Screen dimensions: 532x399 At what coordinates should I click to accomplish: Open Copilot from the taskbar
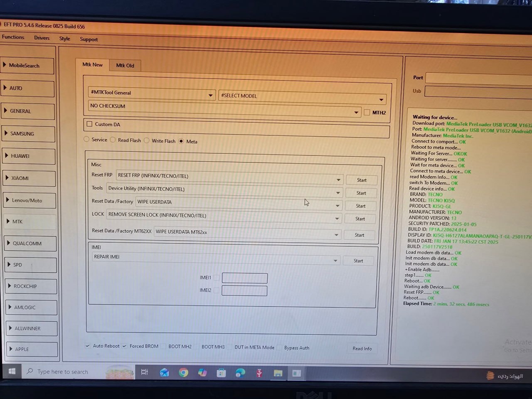(202, 372)
